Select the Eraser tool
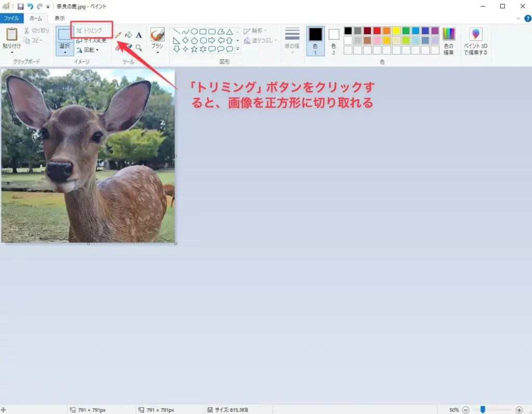This screenshot has width=532, height=414. 119,46
